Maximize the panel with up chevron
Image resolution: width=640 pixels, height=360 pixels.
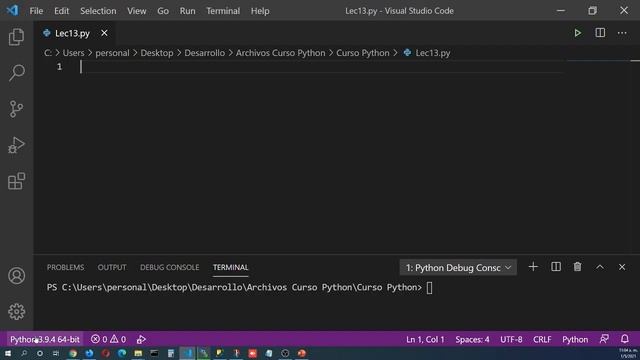pyautogui.click(x=600, y=267)
